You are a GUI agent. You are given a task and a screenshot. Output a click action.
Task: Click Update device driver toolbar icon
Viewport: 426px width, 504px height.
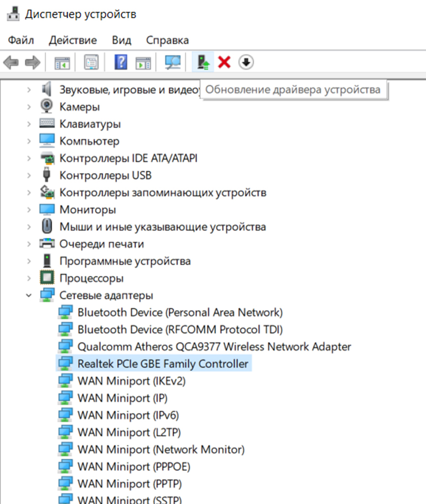[x=203, y=62]
